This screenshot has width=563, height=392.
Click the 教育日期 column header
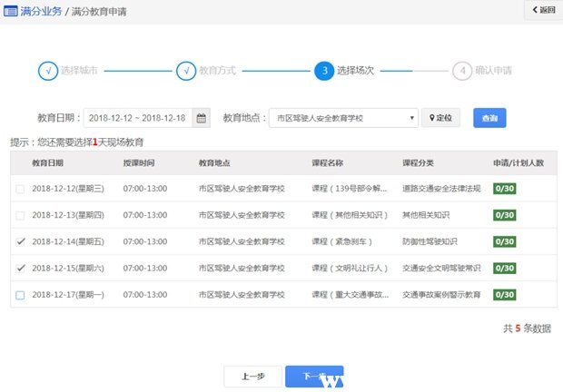[47, 163]
